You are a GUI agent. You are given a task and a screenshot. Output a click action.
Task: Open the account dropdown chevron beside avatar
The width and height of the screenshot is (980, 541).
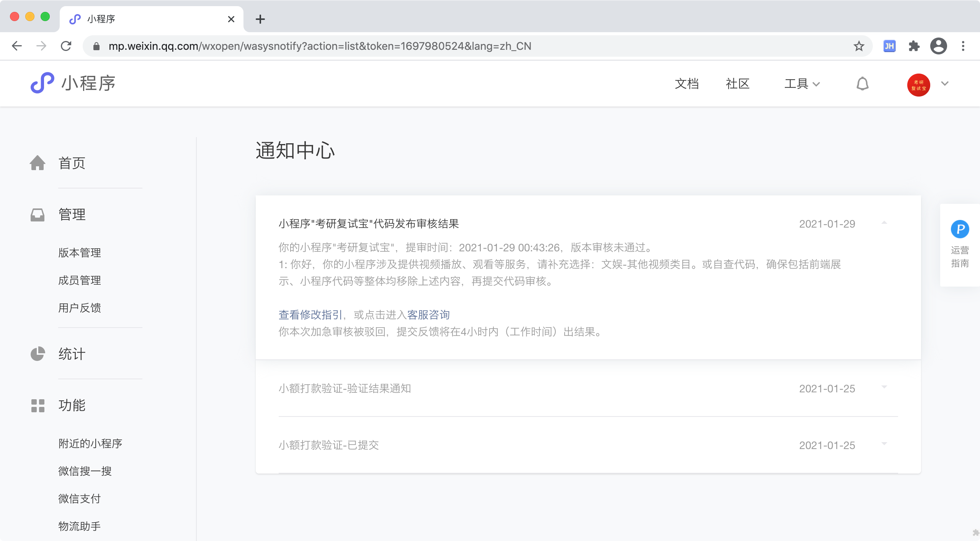[945, 84]
